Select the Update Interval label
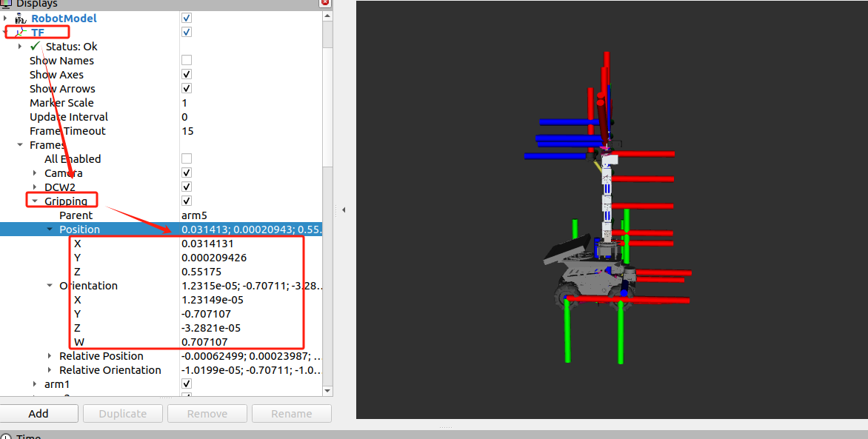 click(69, 117)
